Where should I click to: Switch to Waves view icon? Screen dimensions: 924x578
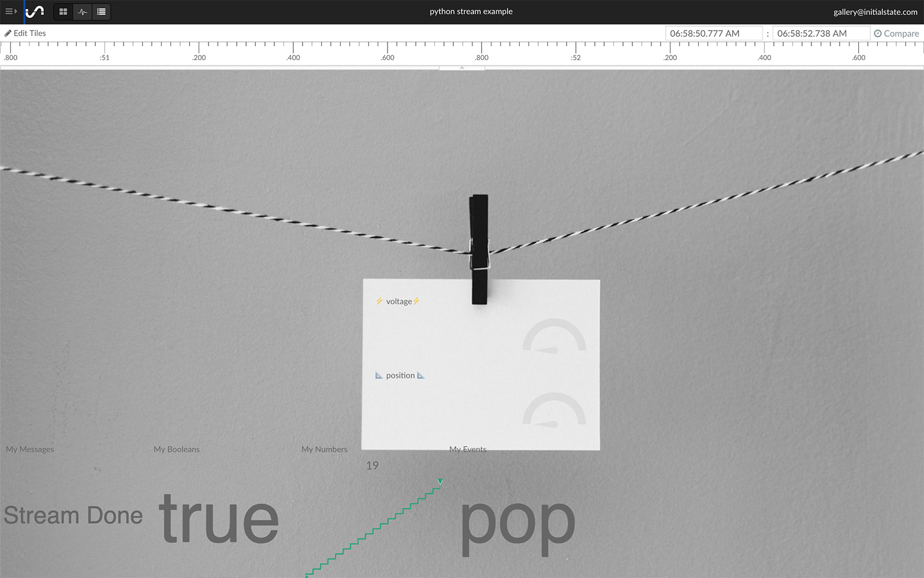point(83,12)
